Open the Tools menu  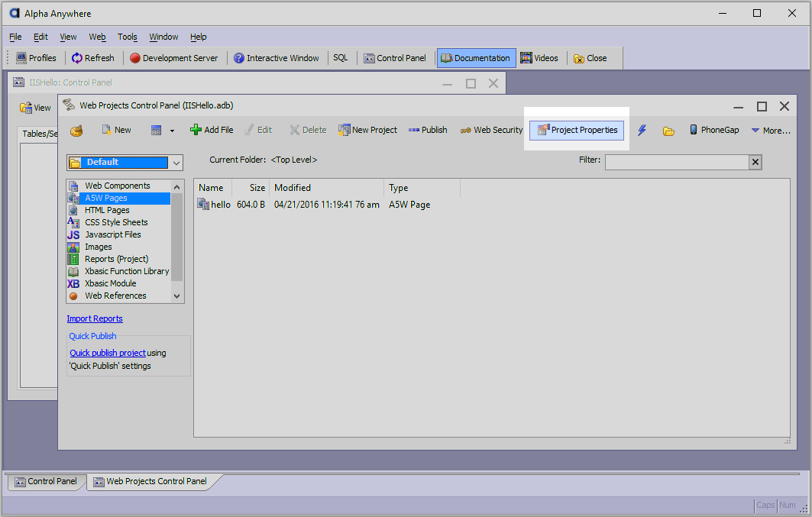127,37
